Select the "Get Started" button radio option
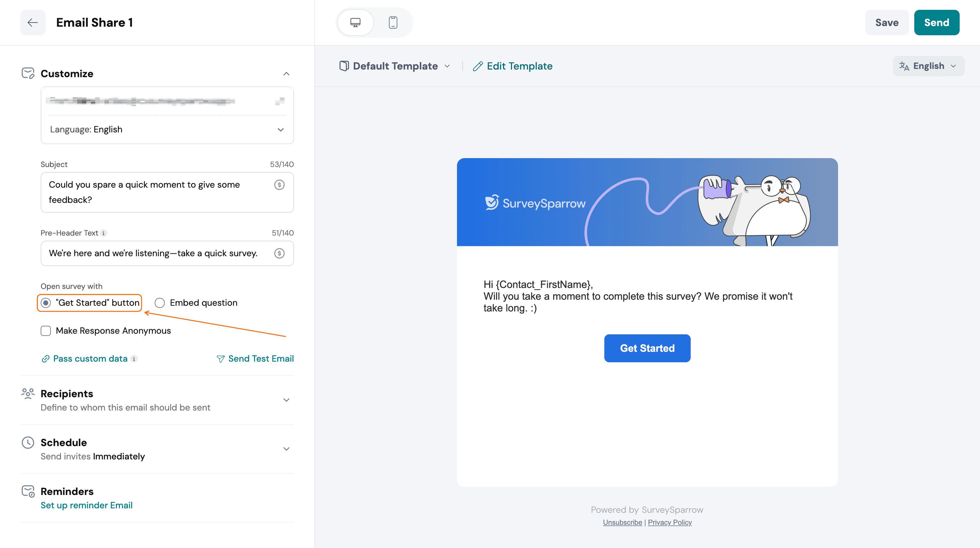Viewport: 980px width, 548px height. click(x=46, y=303)
